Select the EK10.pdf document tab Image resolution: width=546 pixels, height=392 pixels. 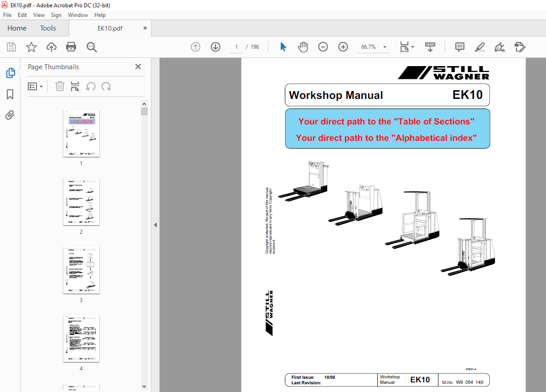pyautogui.click(x=110, y=28)
